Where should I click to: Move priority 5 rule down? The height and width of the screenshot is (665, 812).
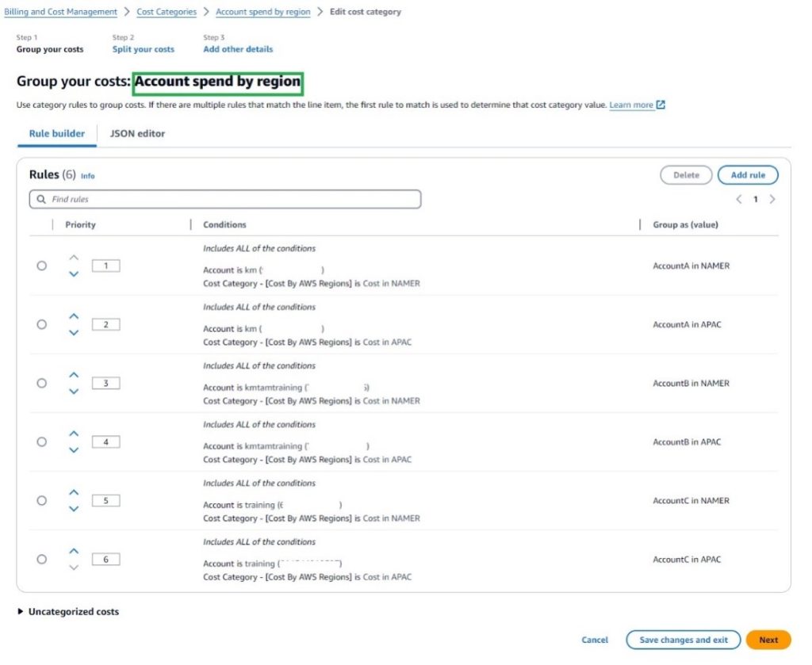tap(74, 509)
